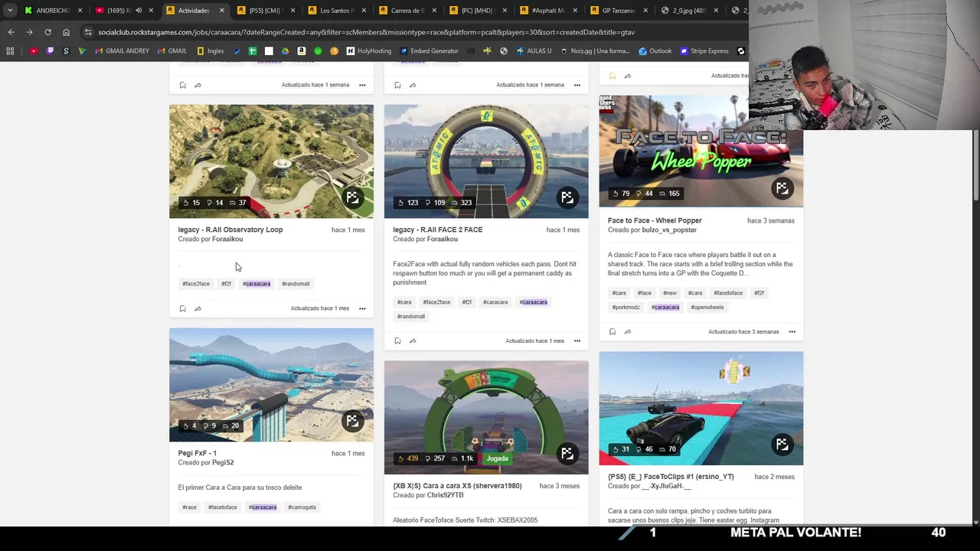Screen dimensions: 980x551
Task: Open the tab search dropdown arrow
Action: click(x=10, y=11)
